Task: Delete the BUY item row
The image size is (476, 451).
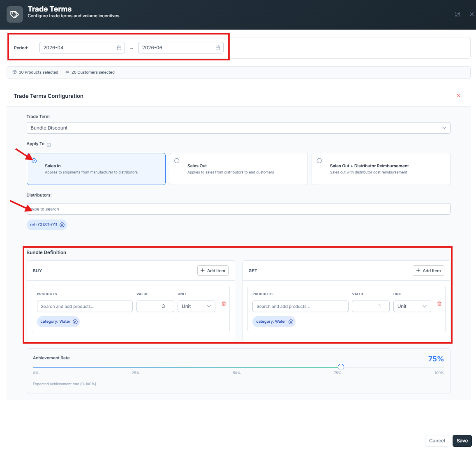Action: [224, 304]
